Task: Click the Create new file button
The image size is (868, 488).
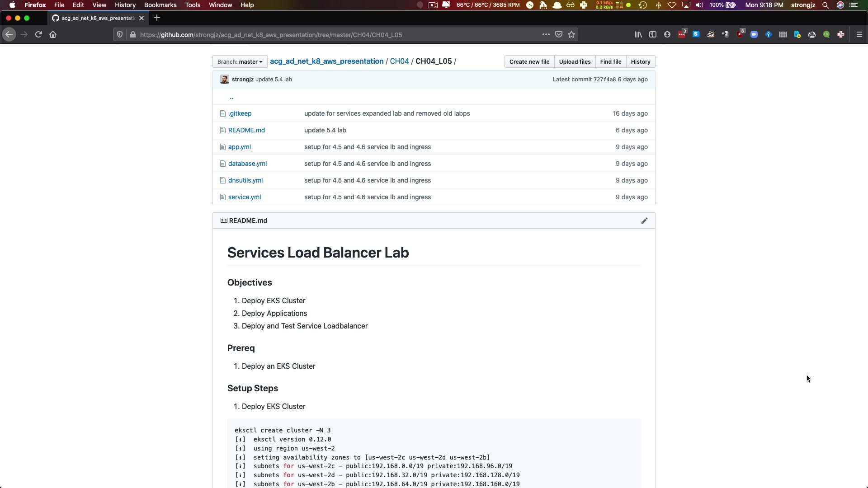Action: pos(529,61)
